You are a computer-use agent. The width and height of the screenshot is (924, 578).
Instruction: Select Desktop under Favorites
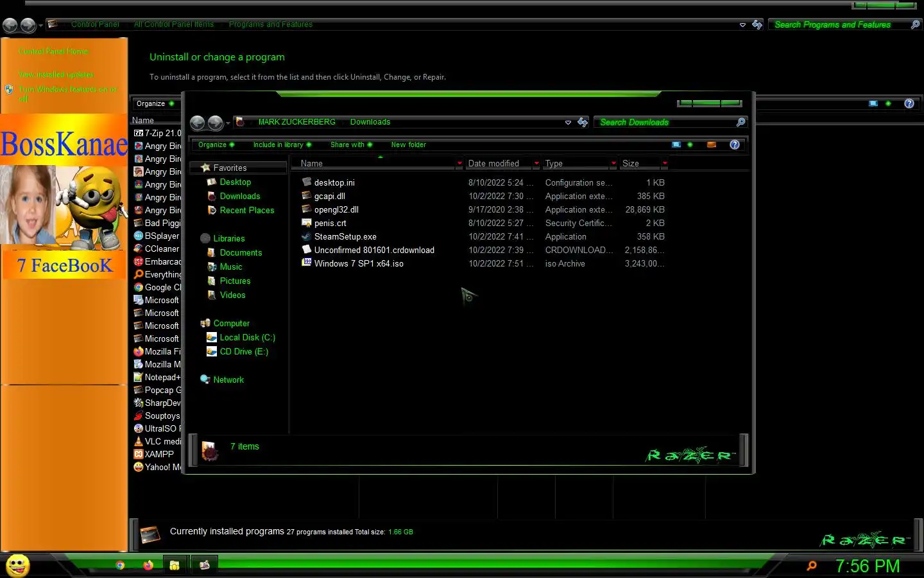235,182
